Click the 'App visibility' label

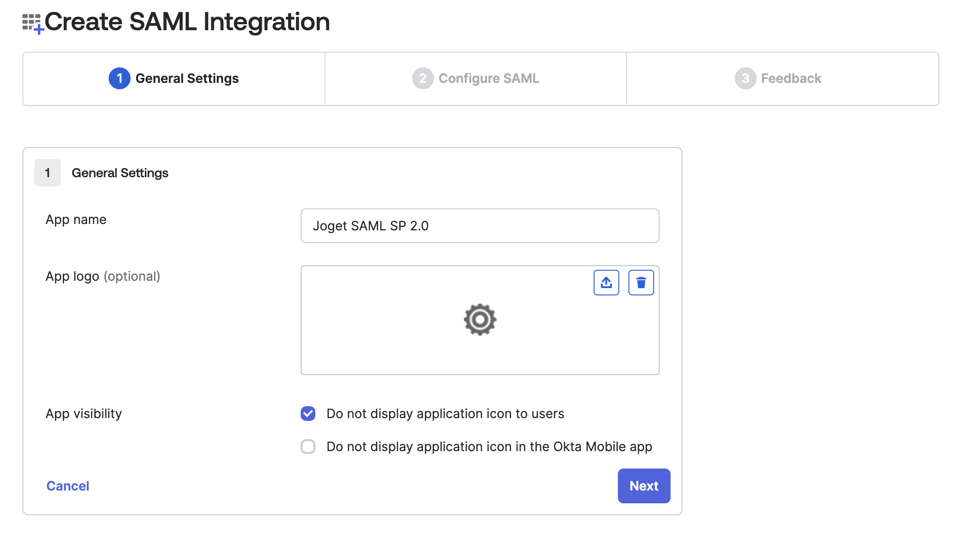click(84, 414)
